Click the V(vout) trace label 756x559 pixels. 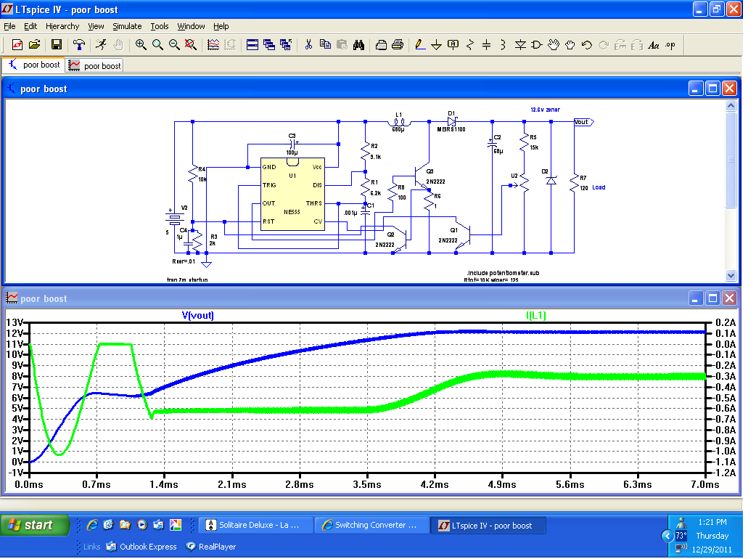click(x=197, y=315)
